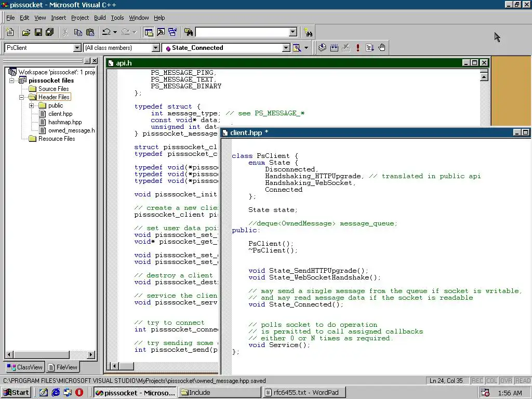The width and height of the screenshot is (532, 399).
Task: Click the workspace pane horizontal scroll right arrow
Action: tap(90, 355)
